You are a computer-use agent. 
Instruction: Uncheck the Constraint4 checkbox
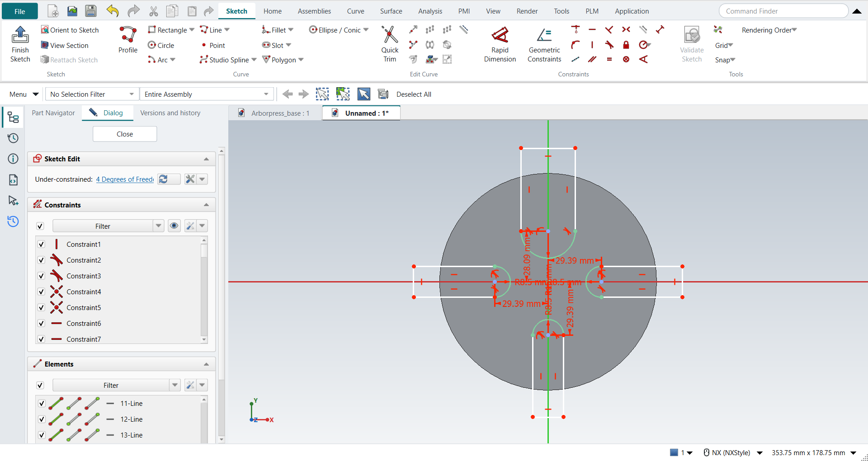click(x=41, y=292)
